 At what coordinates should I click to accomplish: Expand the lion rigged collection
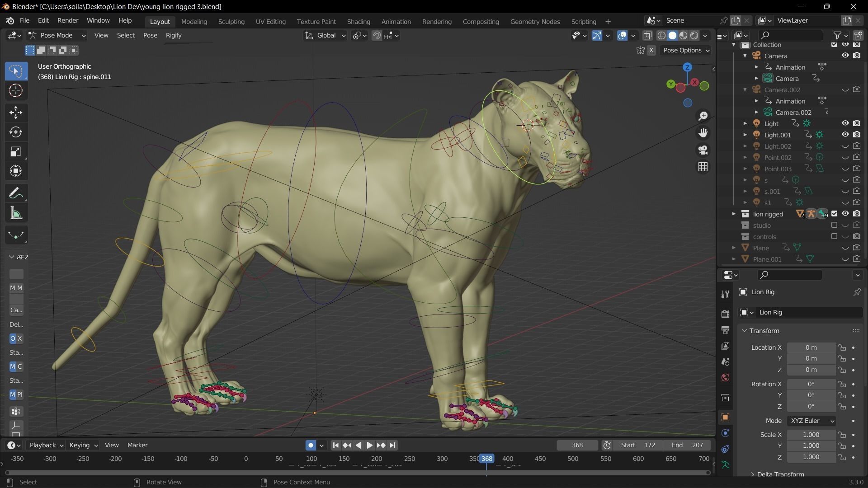pyautogui.click(x=734, y=214)
